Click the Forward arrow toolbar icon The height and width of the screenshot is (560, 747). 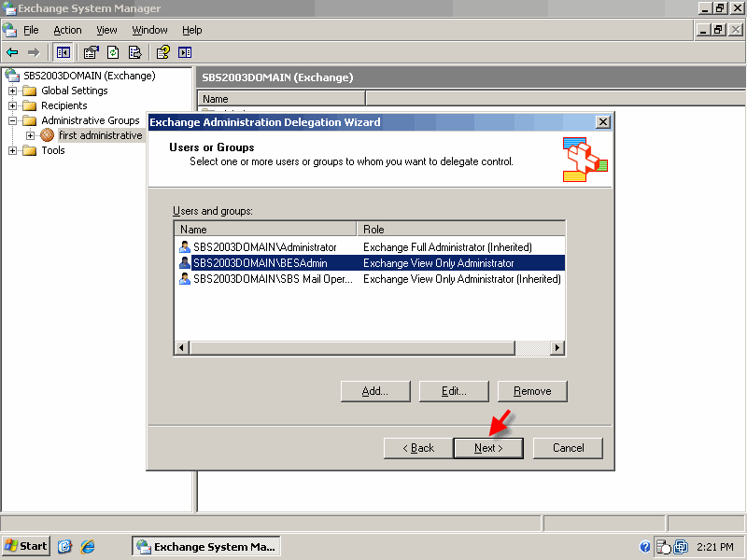[x=34, y=52]
